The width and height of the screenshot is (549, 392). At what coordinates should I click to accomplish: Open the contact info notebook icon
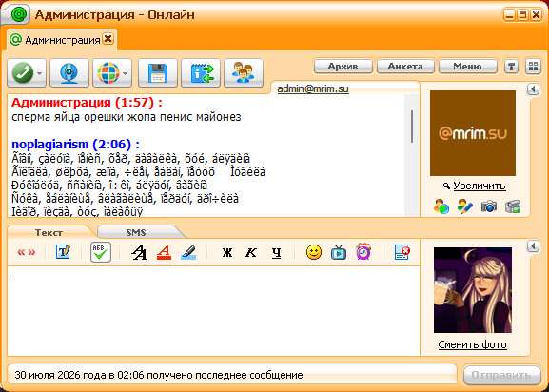coord(201,73)
